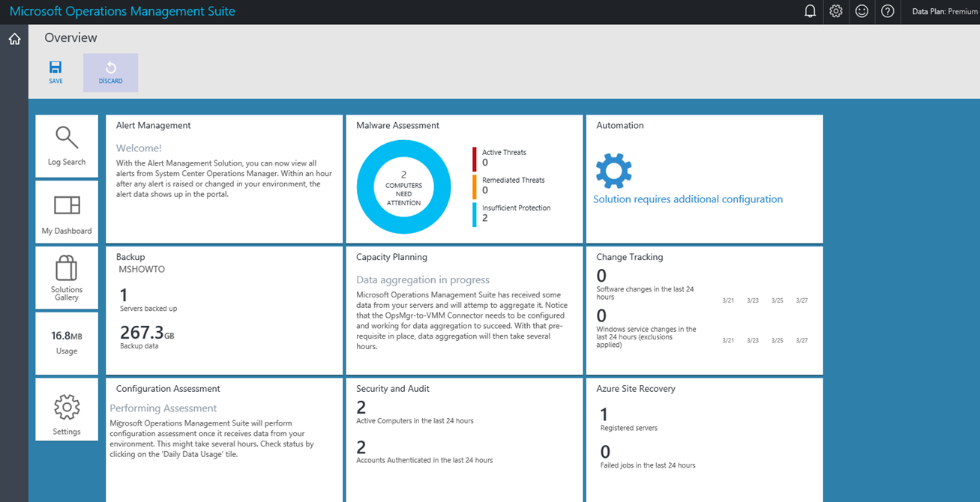Click the 'Data aggregation in progress' heading
This screenshot has width=980, height=502.
[423, 280]
